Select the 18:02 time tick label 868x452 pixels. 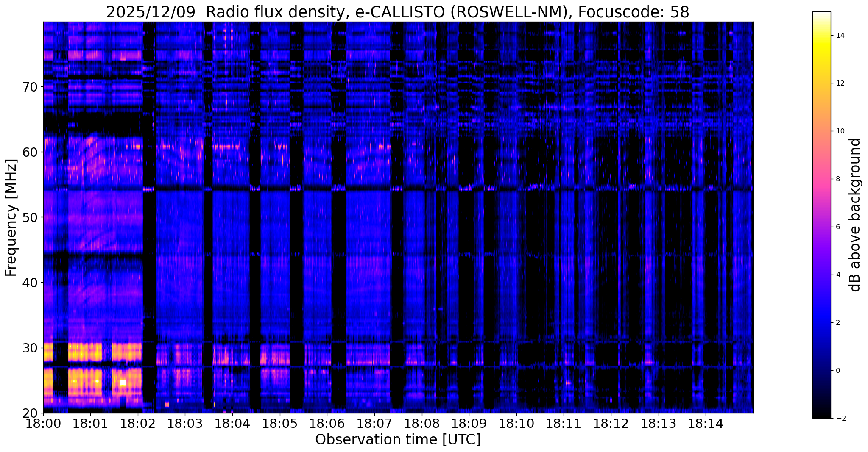[138, 423]
